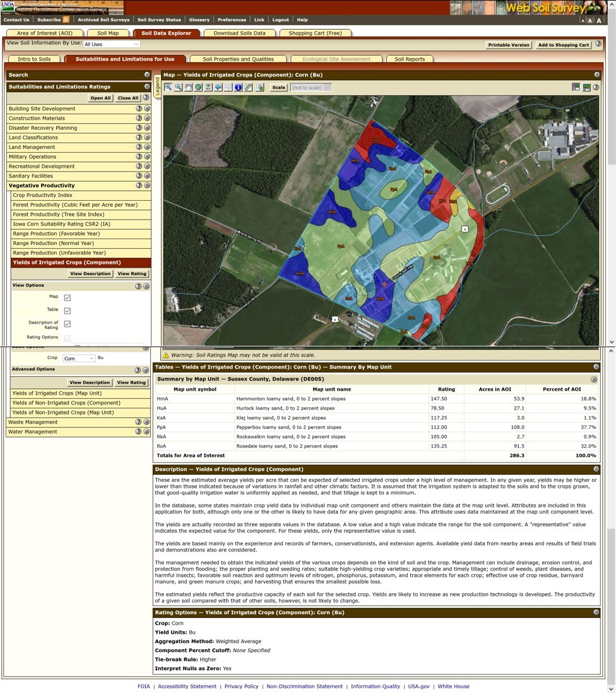The image size is (616, 693).
Task: Click the previous extent back arrow
Action: click(x=218, y=87)
